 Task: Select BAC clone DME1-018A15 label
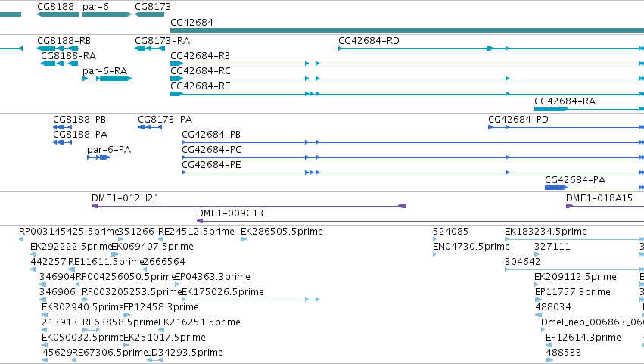point(599,198)
